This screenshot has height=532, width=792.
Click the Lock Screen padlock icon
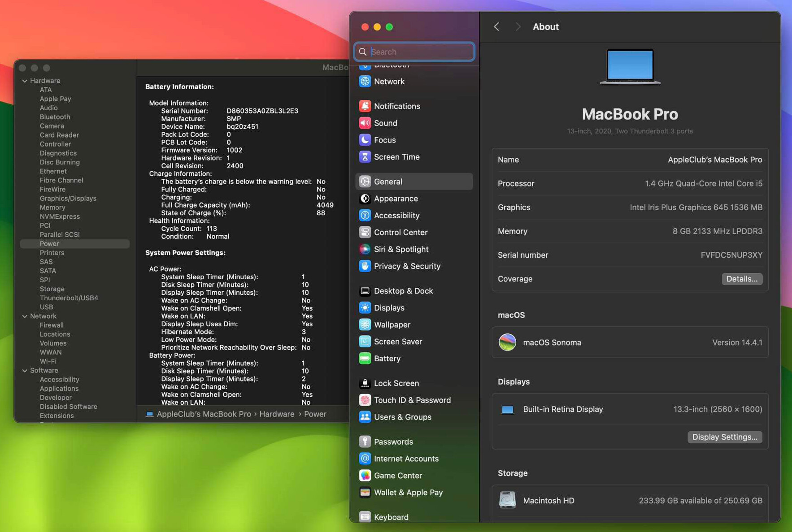coord(365,383)
